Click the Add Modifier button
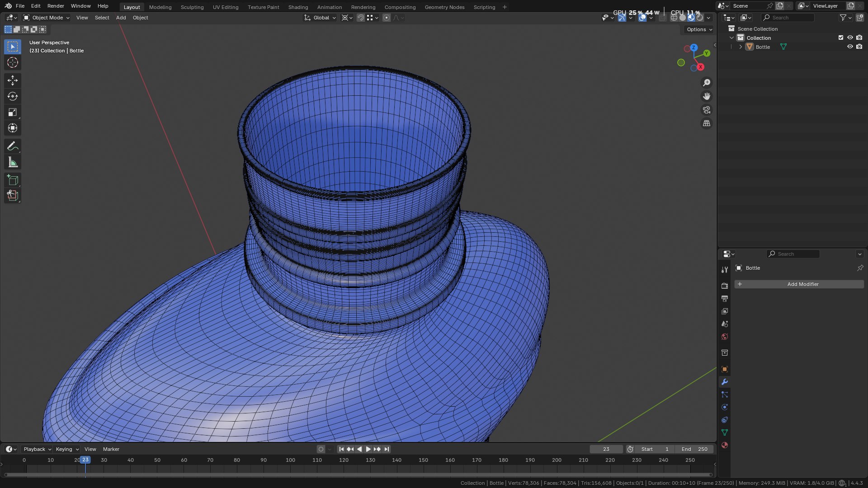The height and width of the screenshot is (488, 868). [x=799, y=284]
